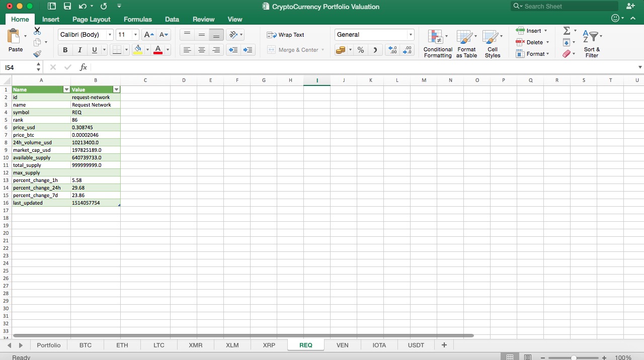Apply the Percent Style number format

click(x=360, y=50)
